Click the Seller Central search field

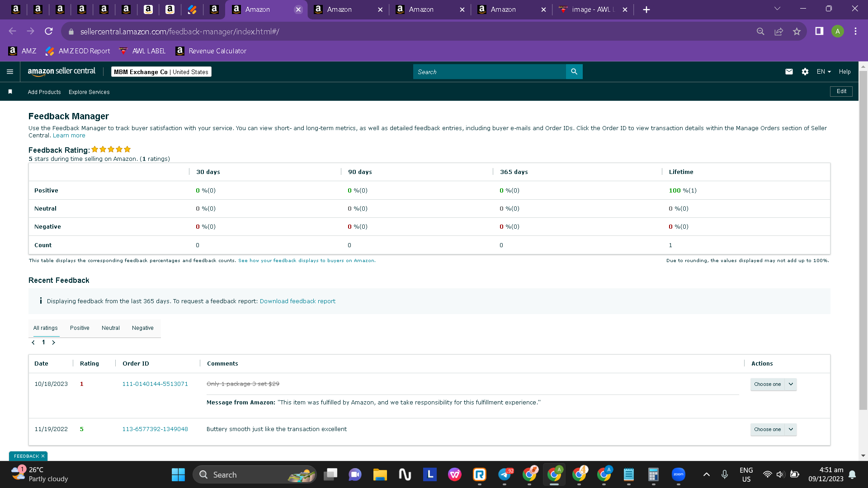489,72
